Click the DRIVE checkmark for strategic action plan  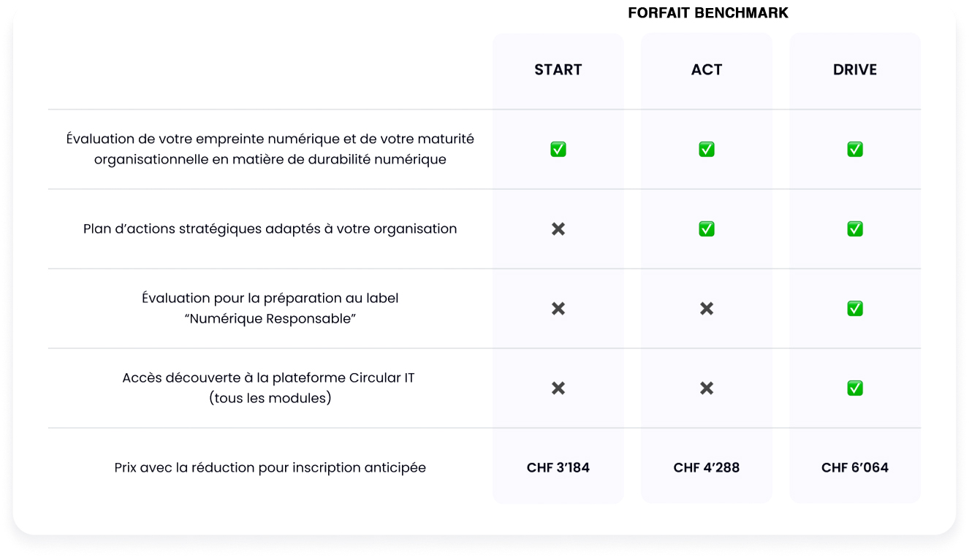(x=855, y=229)
